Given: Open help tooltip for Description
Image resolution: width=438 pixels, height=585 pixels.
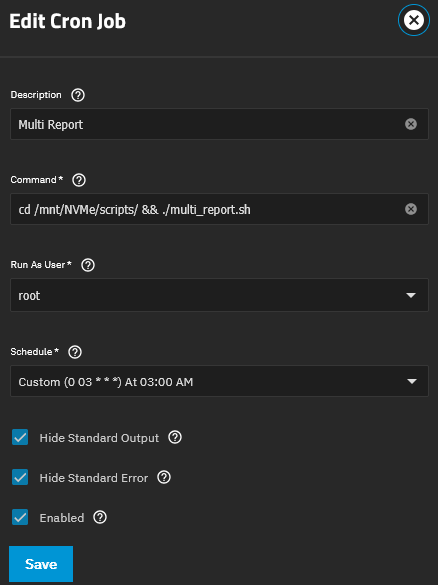Looking at the screenshot, I should pos(78,95).
